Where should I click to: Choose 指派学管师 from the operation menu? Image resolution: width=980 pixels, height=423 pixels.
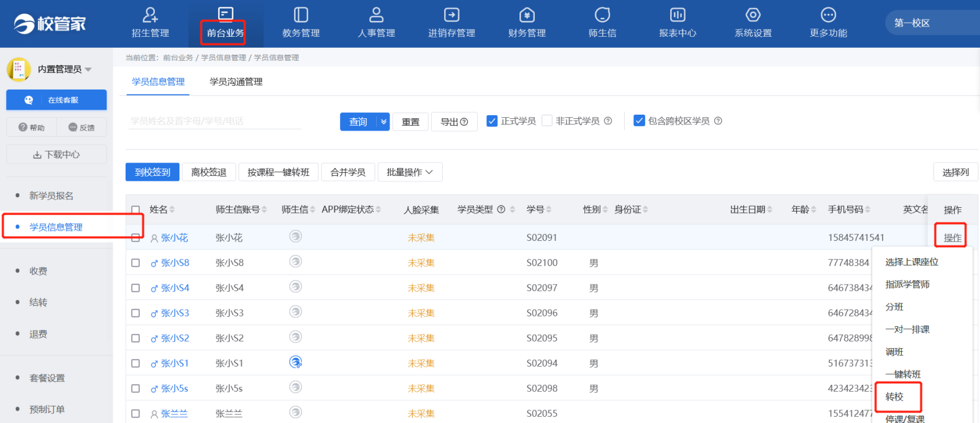[x=907, y=284]
